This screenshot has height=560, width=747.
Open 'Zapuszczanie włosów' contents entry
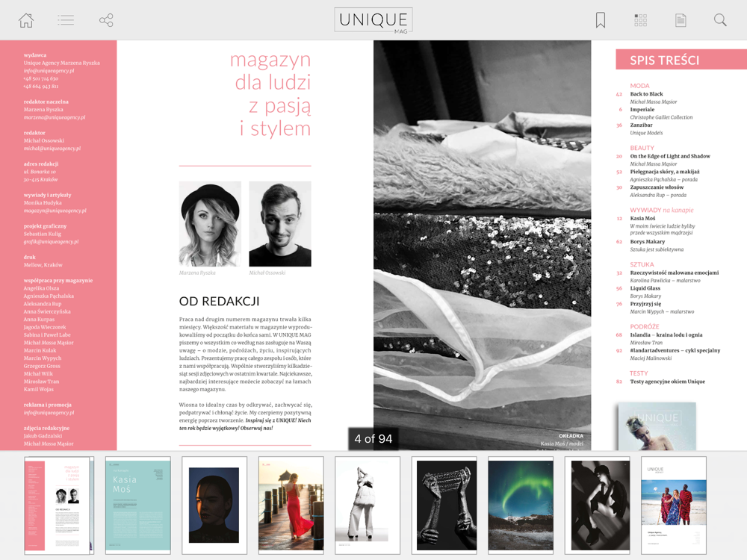(x=657, y=187)
